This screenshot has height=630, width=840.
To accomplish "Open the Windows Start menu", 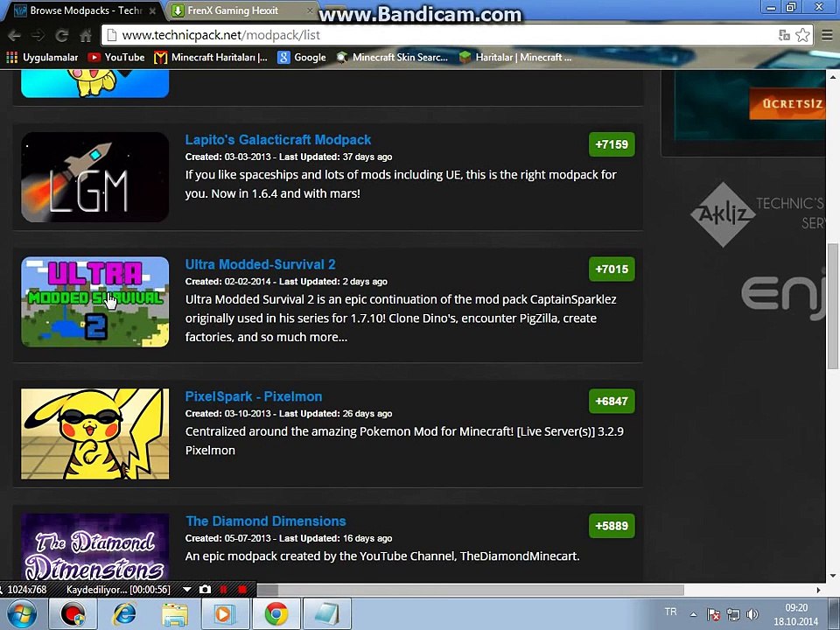I will coord(22,613).
